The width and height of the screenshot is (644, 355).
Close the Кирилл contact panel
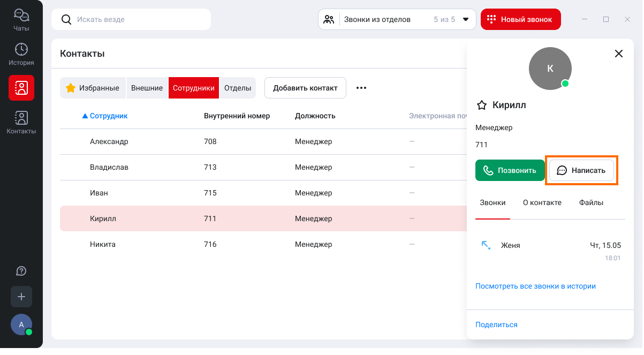click(x=619, y=54)
